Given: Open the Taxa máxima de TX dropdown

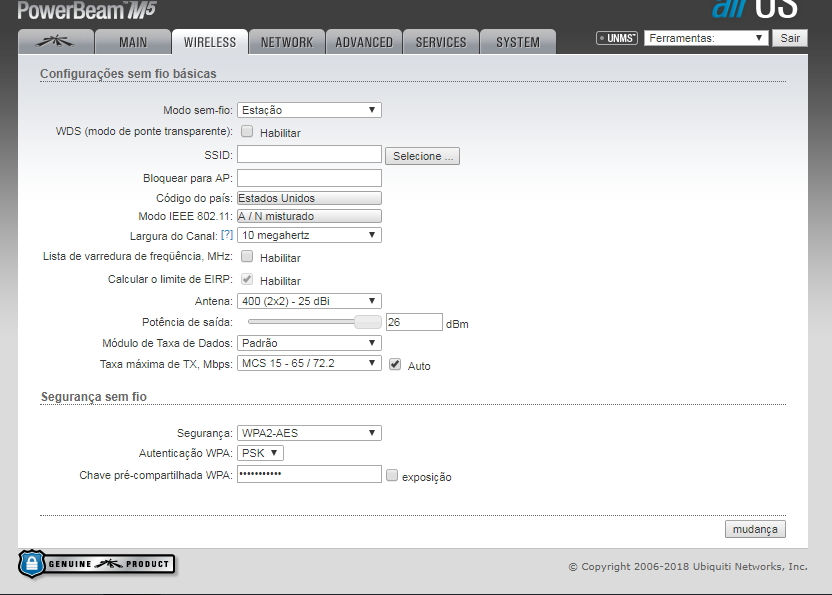Looking at the screenshot, I should pos(309,363).
